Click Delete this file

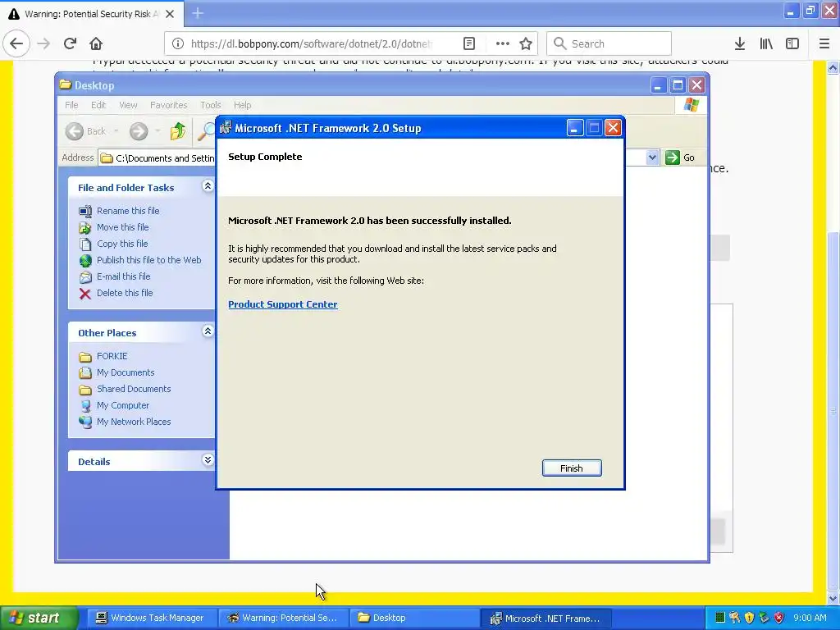click(125, 293)
